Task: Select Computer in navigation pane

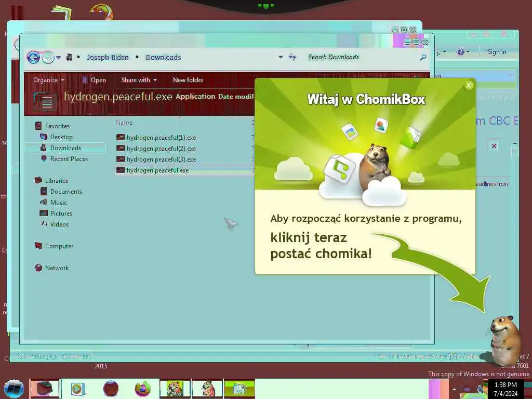Action: tap(54, 246)
